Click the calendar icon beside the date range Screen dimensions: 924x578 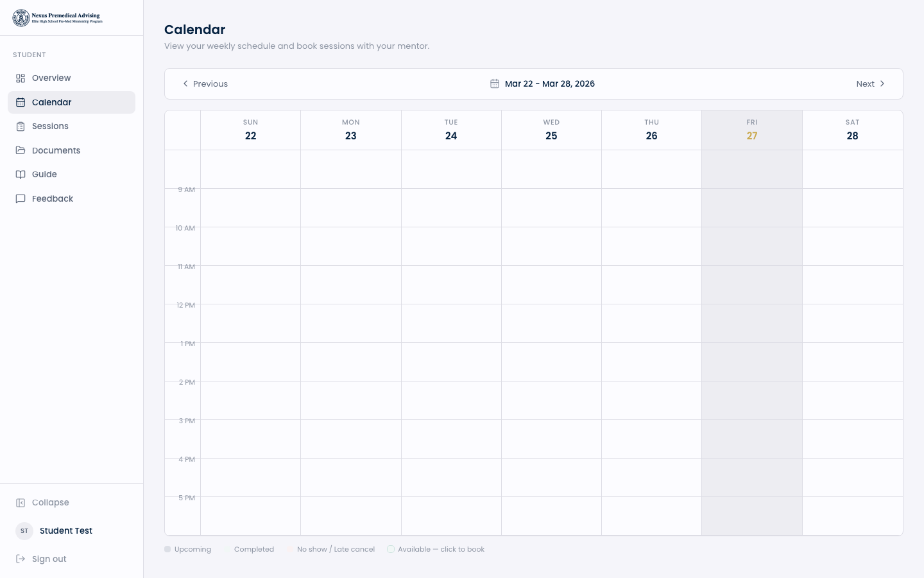(495, 84)
